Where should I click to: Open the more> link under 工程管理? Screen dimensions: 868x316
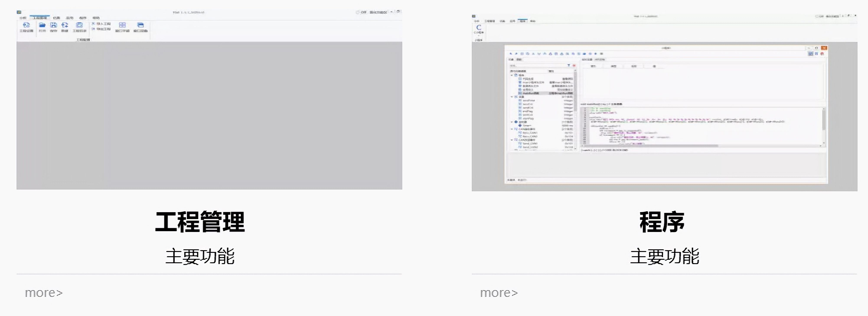click(44, 293)
